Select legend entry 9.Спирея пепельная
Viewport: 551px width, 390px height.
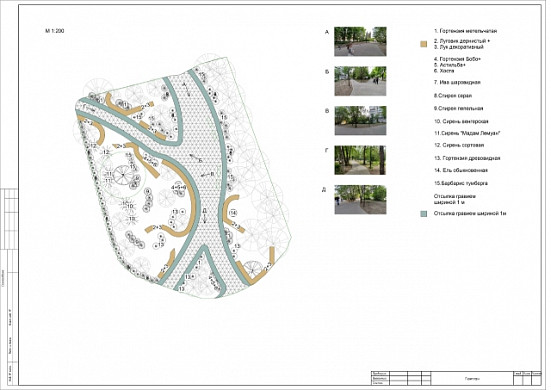click(458, 108)
